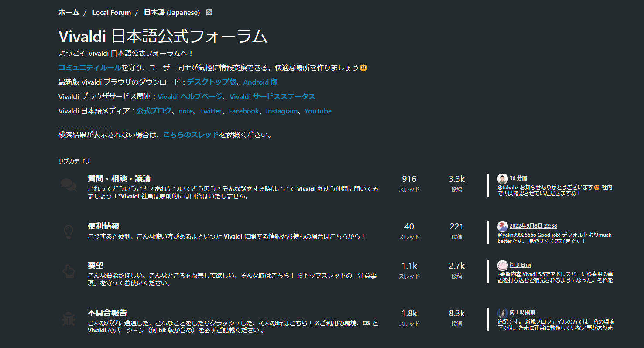Open the RSS feed icon beside 日本語 (Japanese)

(209, 13)
